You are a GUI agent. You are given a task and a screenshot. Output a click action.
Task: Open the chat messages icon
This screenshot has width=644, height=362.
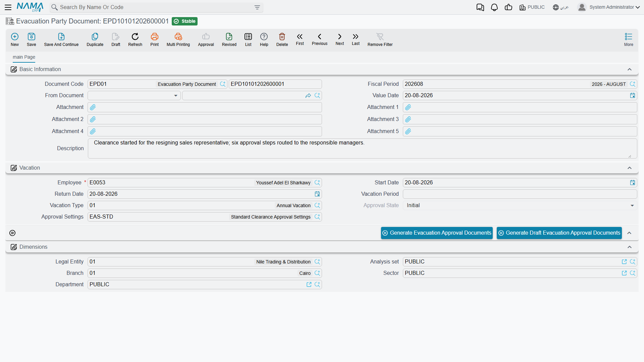point(480,7)
